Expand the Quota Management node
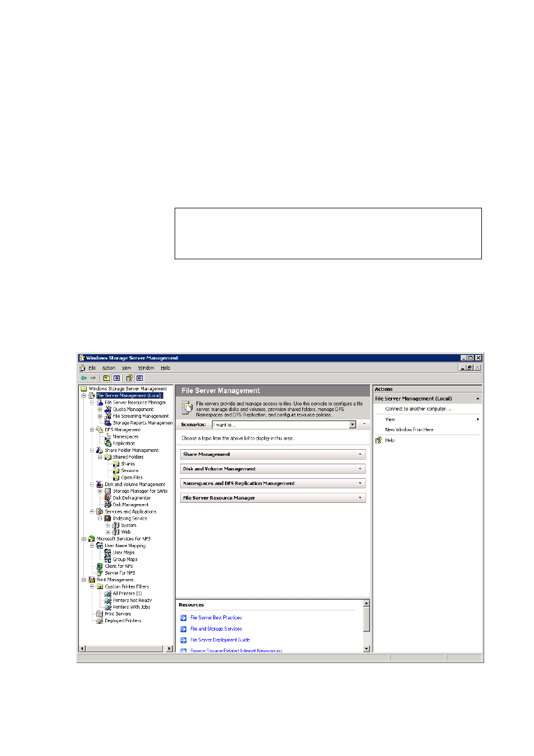The width and height of the screenshot is (534, 756). pos(100,409)
